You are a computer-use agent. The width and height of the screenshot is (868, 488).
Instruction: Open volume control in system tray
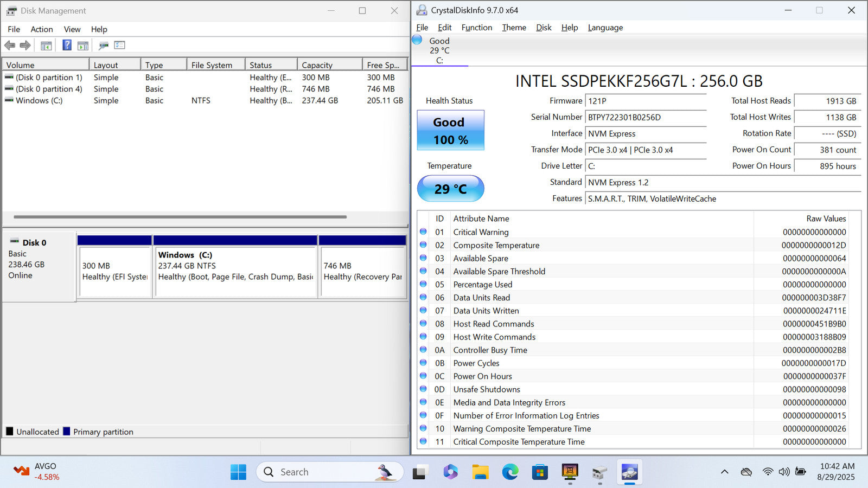784,472
